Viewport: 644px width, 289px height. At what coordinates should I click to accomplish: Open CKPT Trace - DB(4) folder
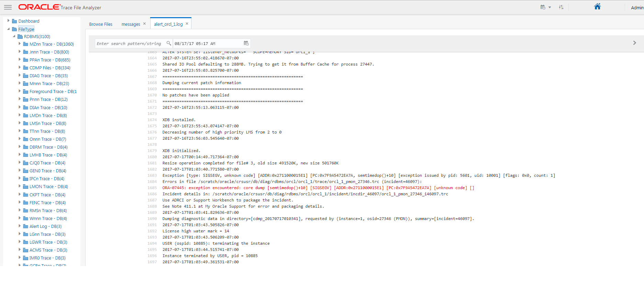[x=47, y=195]
